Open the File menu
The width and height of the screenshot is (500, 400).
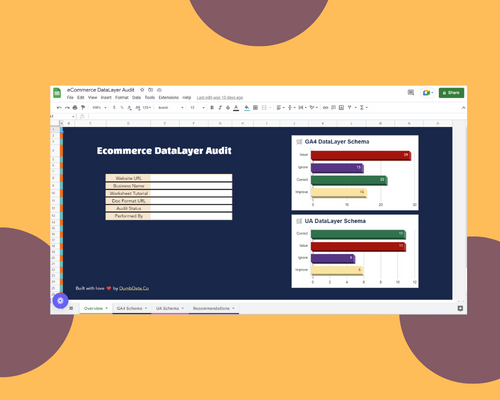pyautogui.click(x=70, y=97)
